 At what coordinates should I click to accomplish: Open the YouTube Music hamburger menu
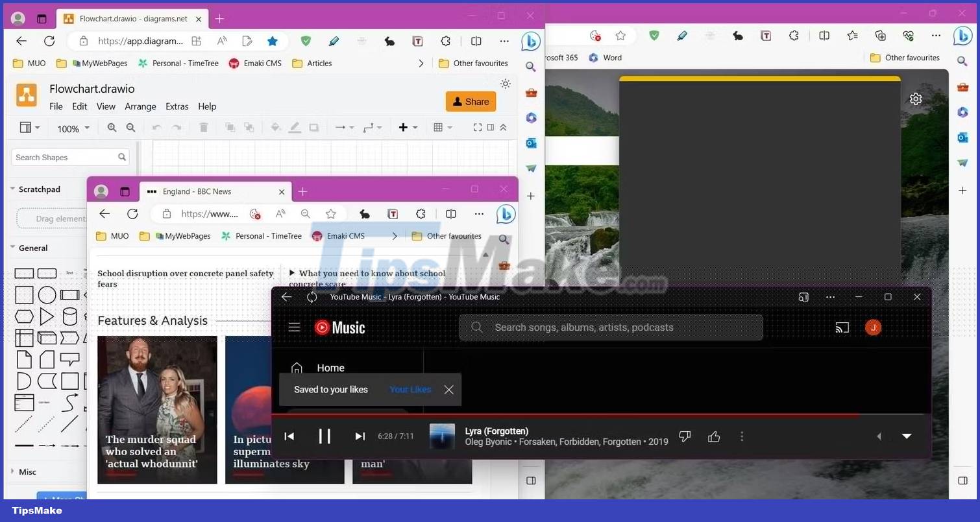tap(294, 327)
